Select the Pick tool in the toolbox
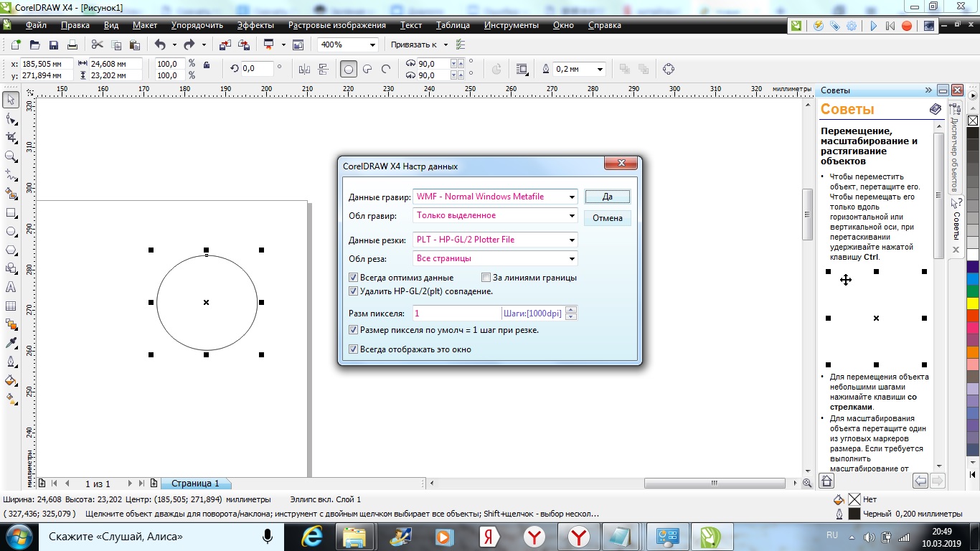 click(11, 100)
